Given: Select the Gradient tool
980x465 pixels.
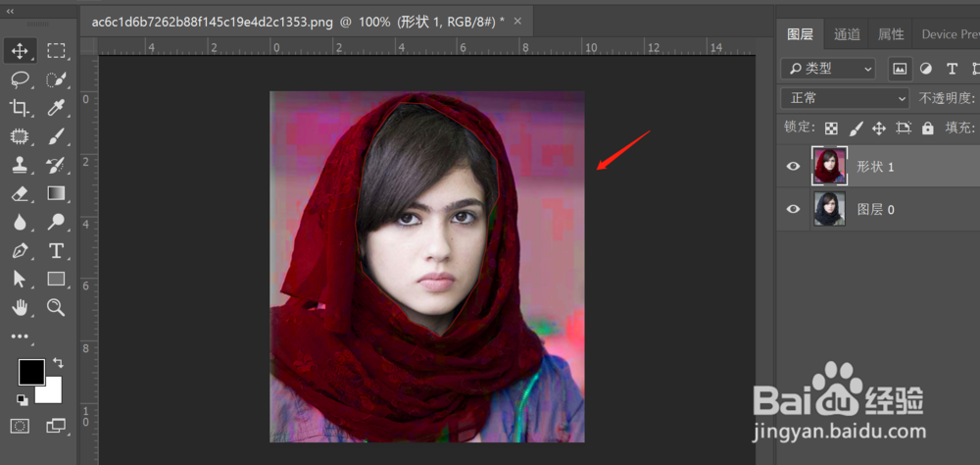Looking at the screenshot, I should (56, 193).
